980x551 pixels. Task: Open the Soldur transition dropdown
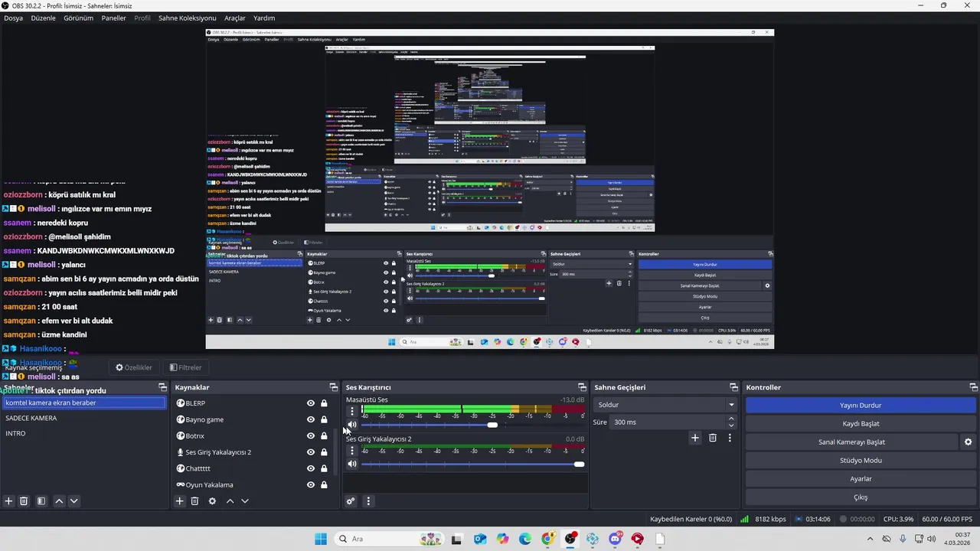tap(665, 405)
